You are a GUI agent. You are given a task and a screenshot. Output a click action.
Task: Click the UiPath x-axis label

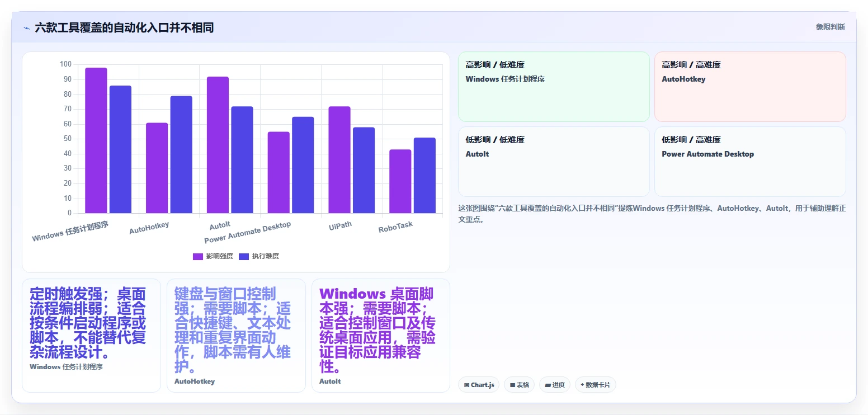click(x=341, y=225)
